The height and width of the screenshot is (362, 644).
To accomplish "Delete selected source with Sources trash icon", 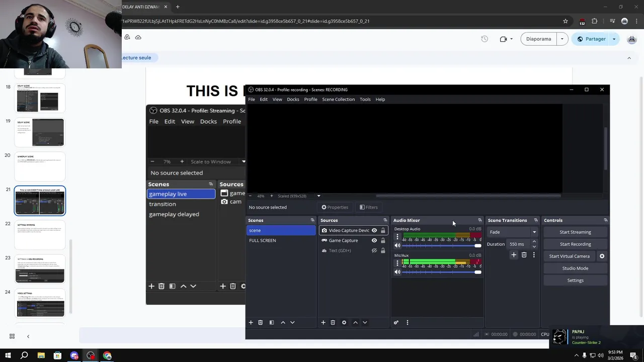I will (333, 322).
